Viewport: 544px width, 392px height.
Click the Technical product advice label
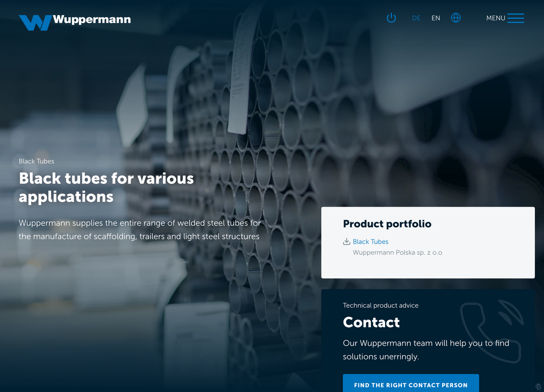[380, 305]
